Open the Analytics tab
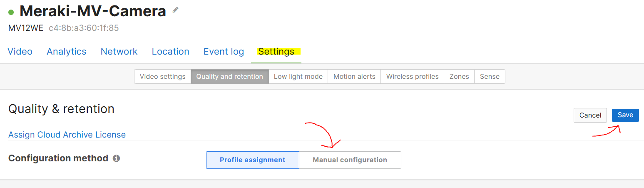This screenshot has width=644, height=188. pyautogui.click(x=67, y=52)
